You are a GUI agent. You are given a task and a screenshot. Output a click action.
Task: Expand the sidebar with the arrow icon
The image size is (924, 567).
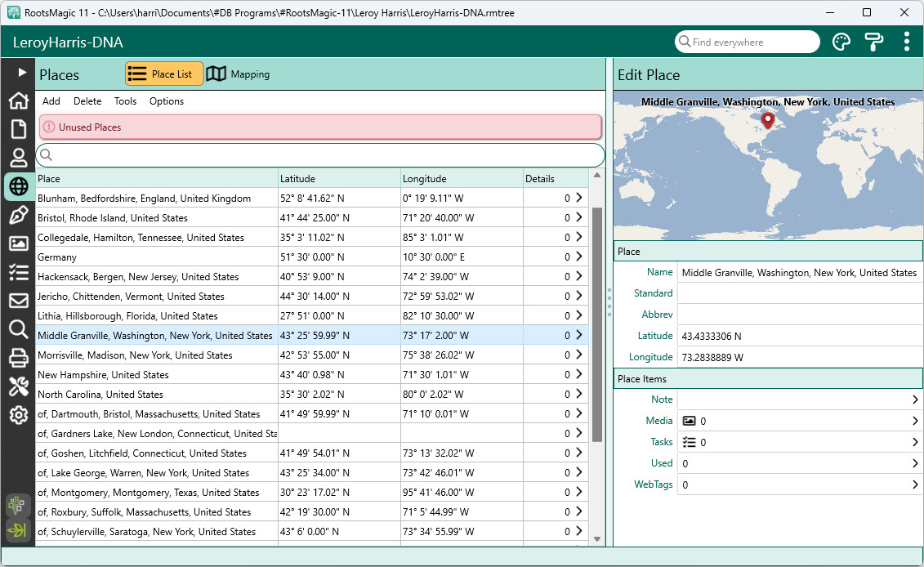tap(22, 72)
